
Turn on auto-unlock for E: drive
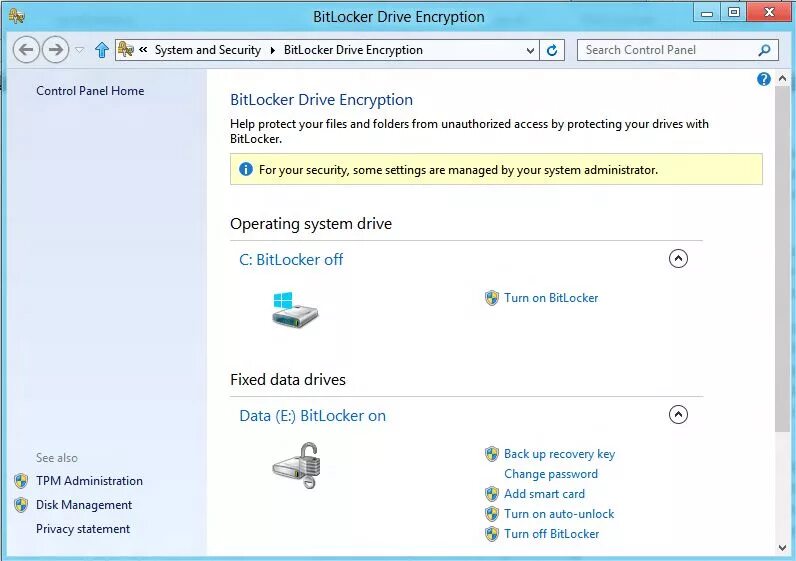559,514
